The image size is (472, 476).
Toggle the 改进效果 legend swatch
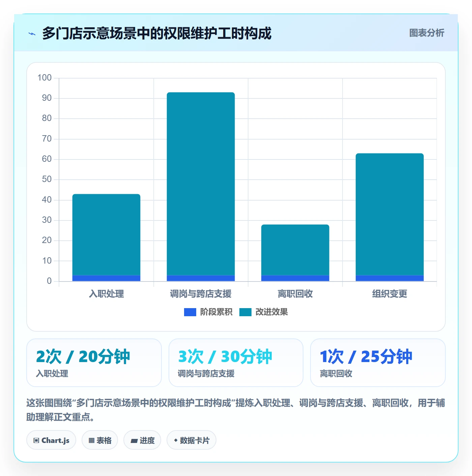click(245, 312)
